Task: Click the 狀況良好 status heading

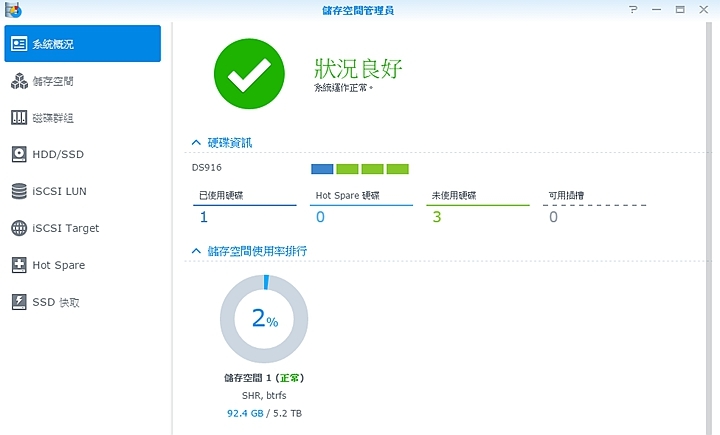Action: [x=358, y=68]
